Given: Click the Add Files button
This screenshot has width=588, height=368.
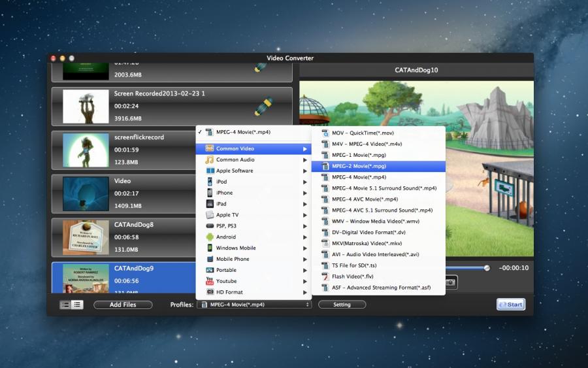Looking at the screenshot, I should coord(123,305).
